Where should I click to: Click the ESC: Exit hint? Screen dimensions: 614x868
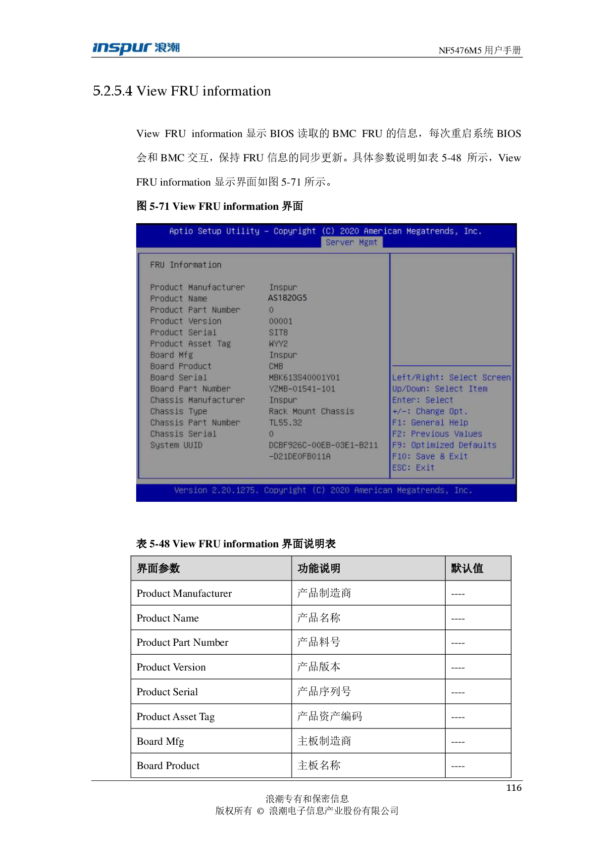[x=413, y=468]
